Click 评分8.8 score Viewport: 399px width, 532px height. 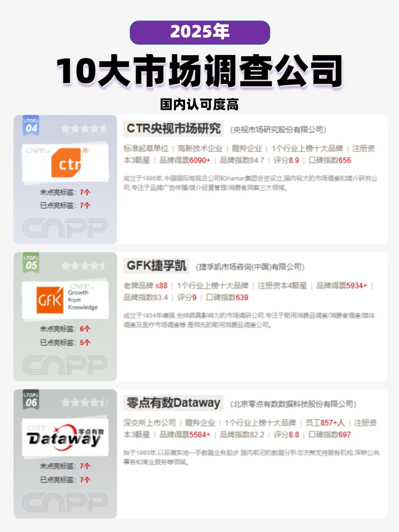[x=286, y=435]
